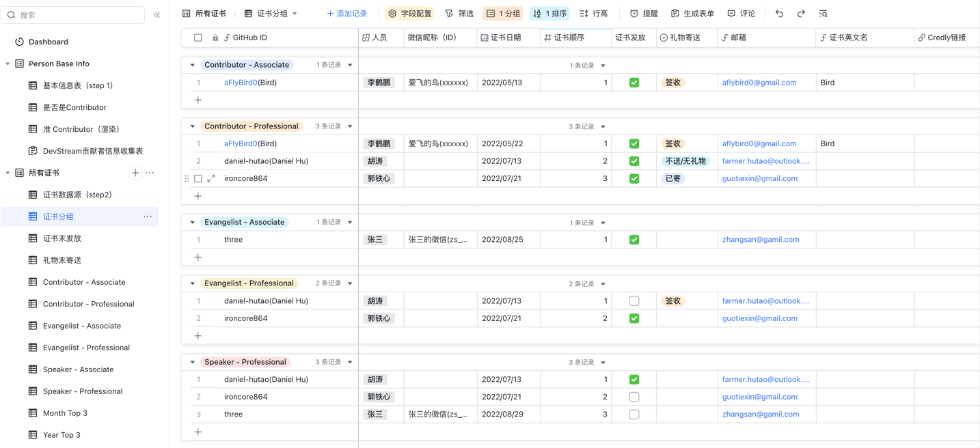
Task: Open field configuration (字段配置)
Action: coord(409,14)
